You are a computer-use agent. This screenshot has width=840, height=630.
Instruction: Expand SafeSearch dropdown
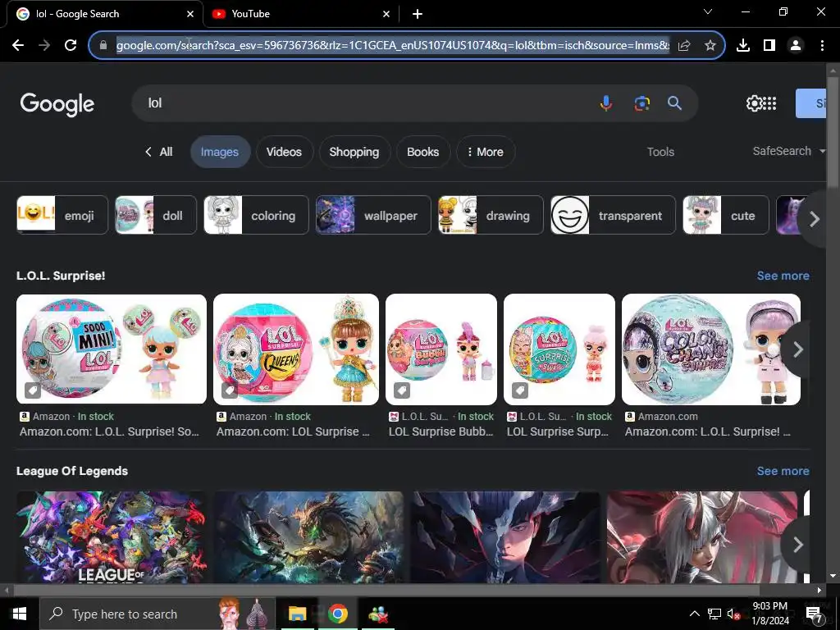pyautogui.click(x=788, y=151)
